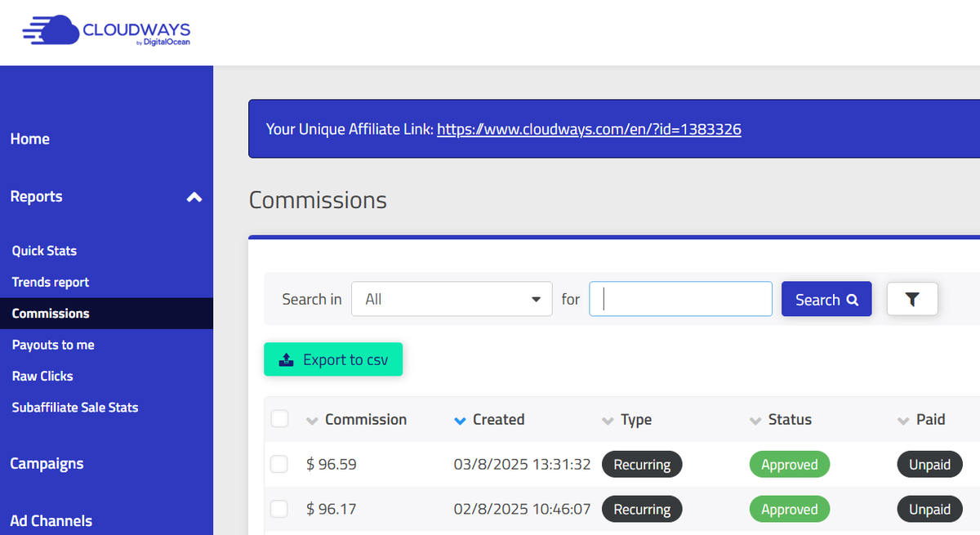Go to Home in the sidebar
The width and height of the screenshot is (980, 535).
pyautogui.click(x=30, y=139)
